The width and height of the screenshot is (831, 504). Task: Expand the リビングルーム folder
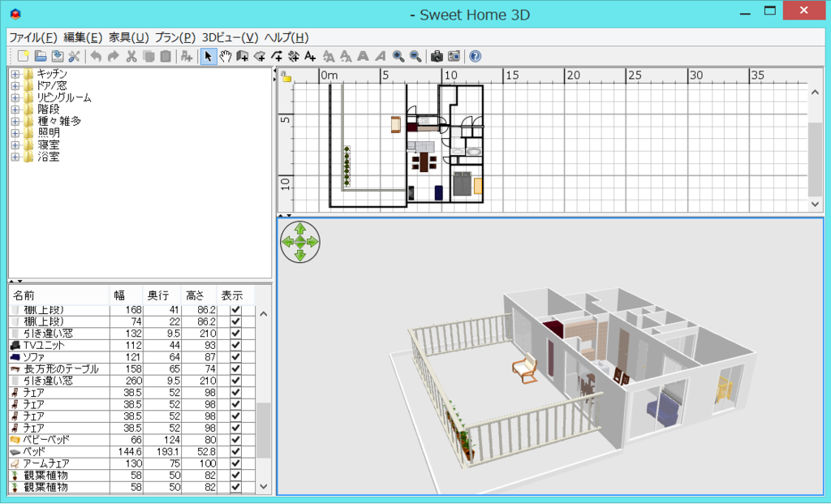coord(15,97)
